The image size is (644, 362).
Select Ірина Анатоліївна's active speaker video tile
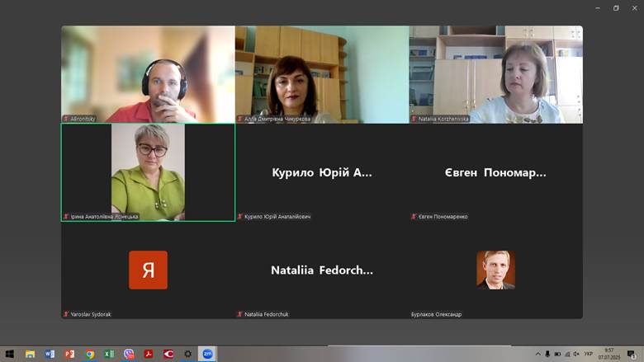click(x=148, y=172)
